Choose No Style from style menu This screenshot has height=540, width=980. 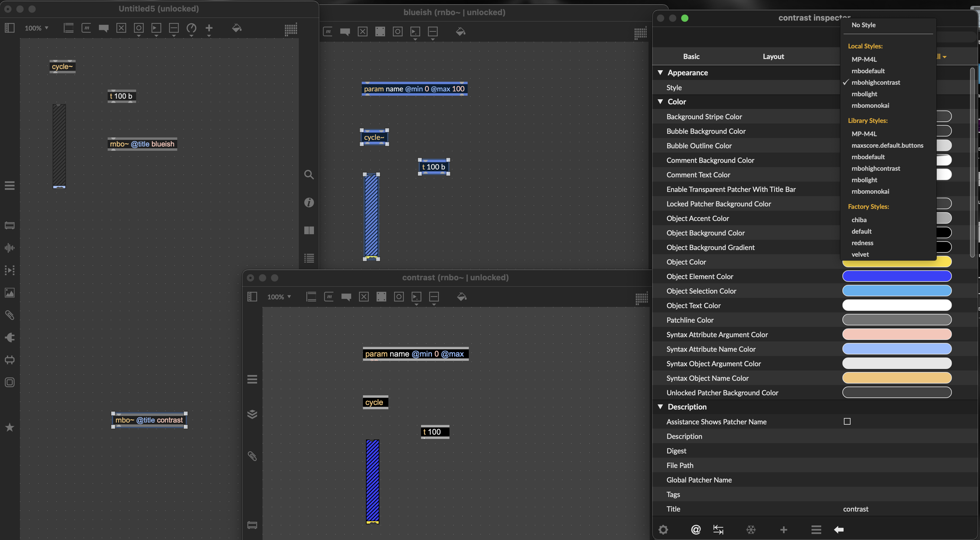pyautogui.click(x=863, y=25)
